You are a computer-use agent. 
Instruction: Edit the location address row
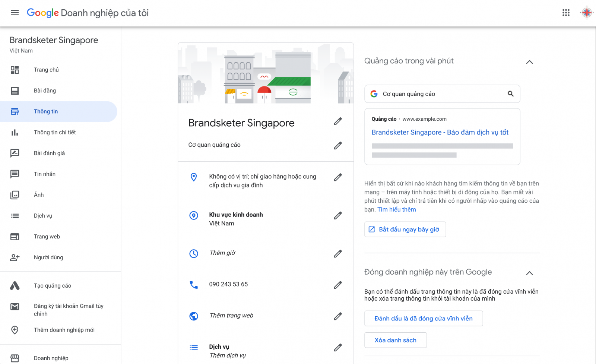pos(338,177)
